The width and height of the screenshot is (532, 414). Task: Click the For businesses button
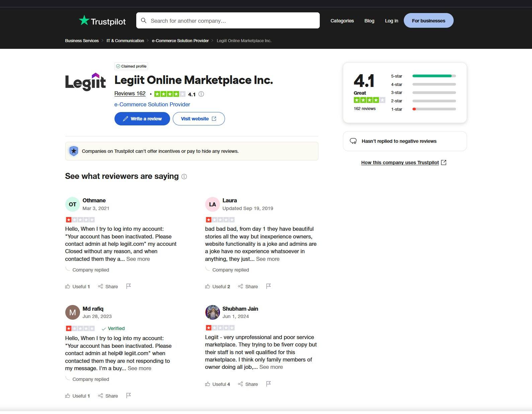(x=429, y=20)
